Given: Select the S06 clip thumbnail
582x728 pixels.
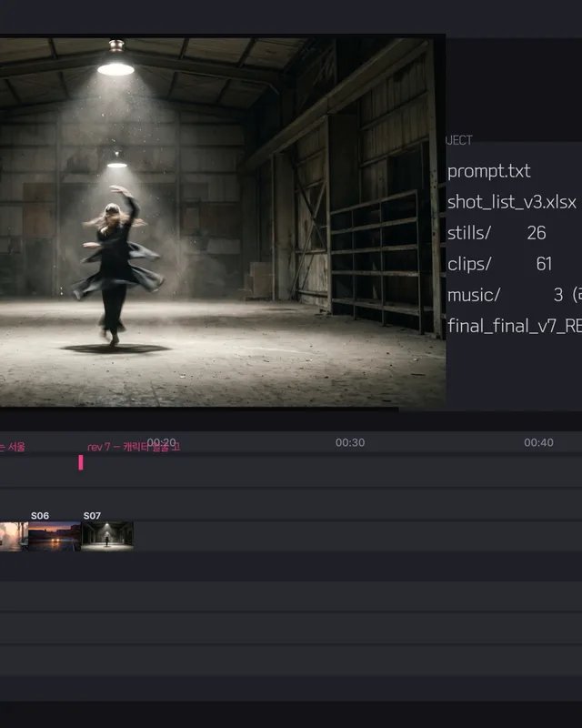Looking at the screenshot, I should tap(55, 536).
